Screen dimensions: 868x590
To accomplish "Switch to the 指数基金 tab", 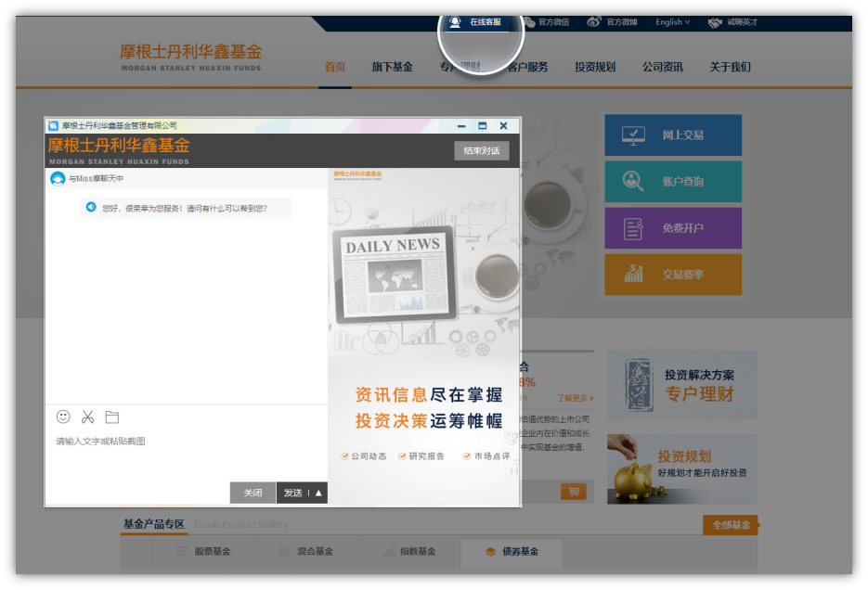I will point(409,551).
